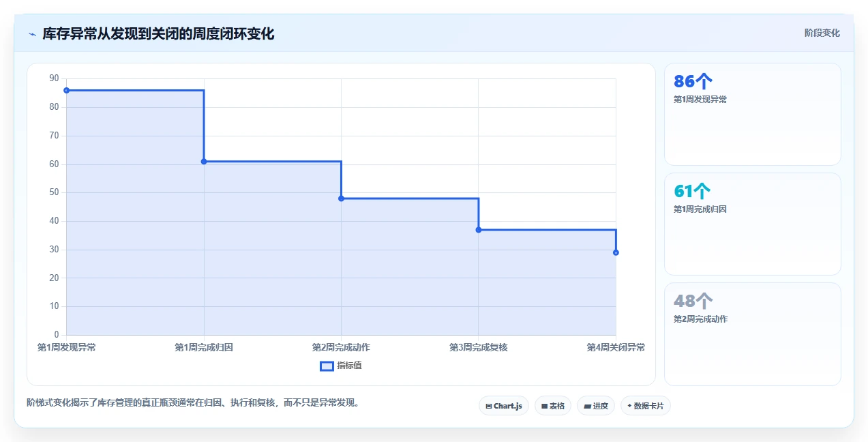
Task: Select the 数据卡片 tag
Action: point(646,406)
